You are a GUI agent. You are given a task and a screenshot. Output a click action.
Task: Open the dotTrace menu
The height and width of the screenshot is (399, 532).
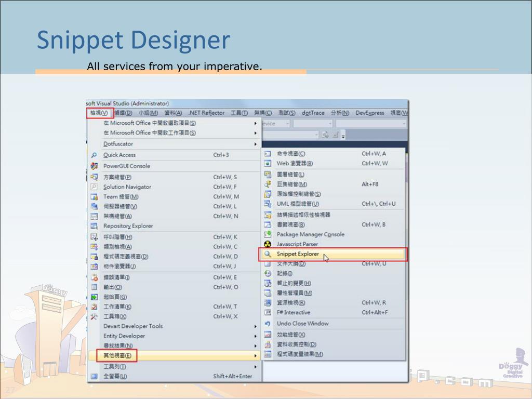(313, 113)
